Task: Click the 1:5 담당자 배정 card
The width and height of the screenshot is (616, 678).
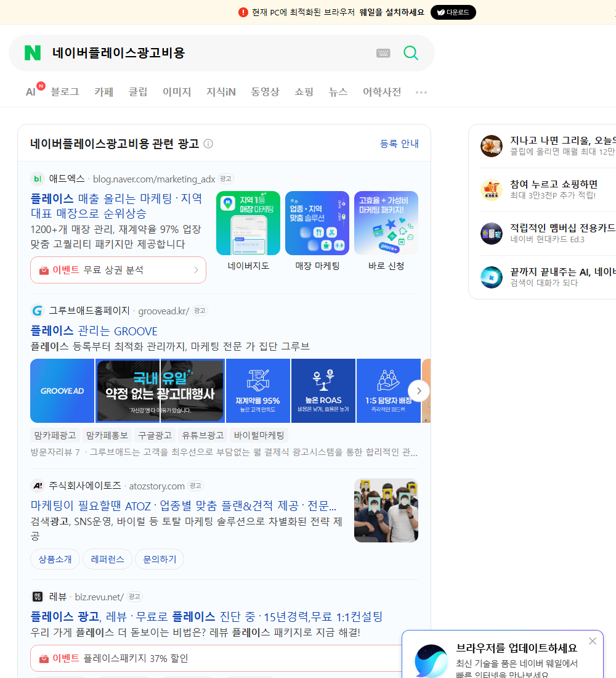Action: [x=389, y=390]
